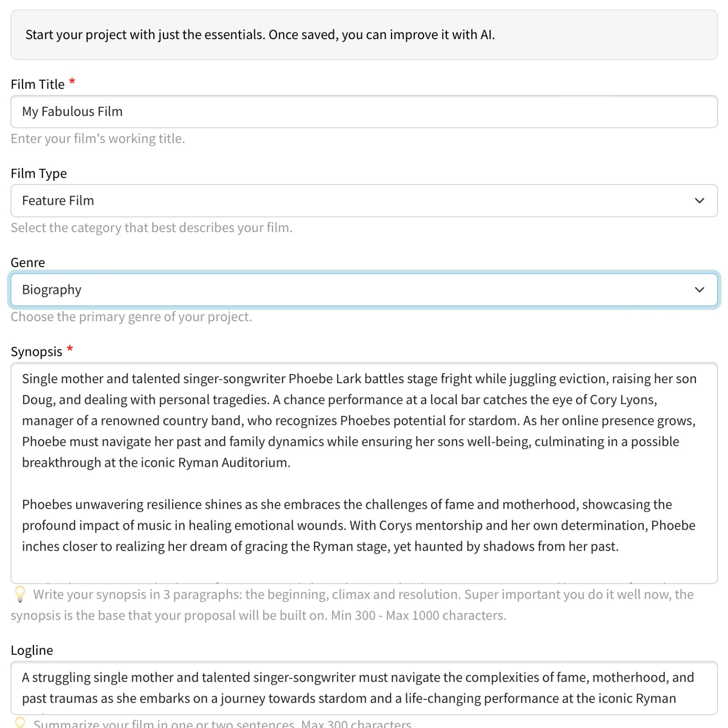
Task: Click the chevron arrow in Film Type field
Action: coord(699,201)
